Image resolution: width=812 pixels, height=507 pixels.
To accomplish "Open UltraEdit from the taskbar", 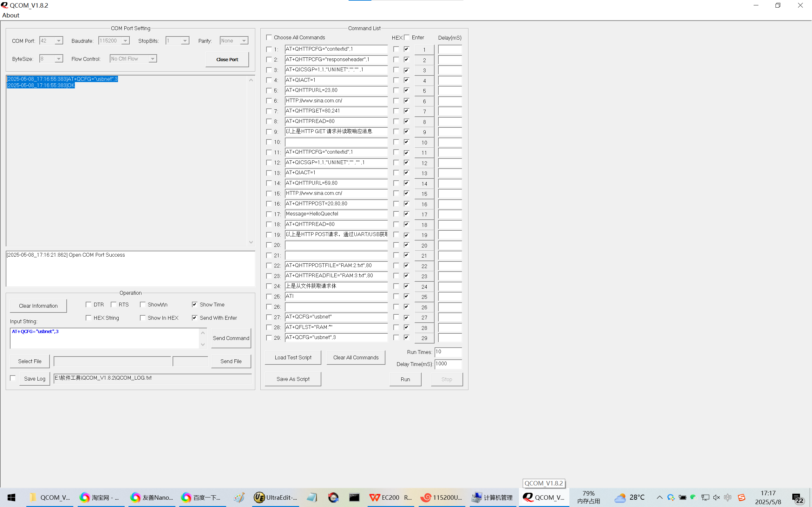I will point(275,497).
